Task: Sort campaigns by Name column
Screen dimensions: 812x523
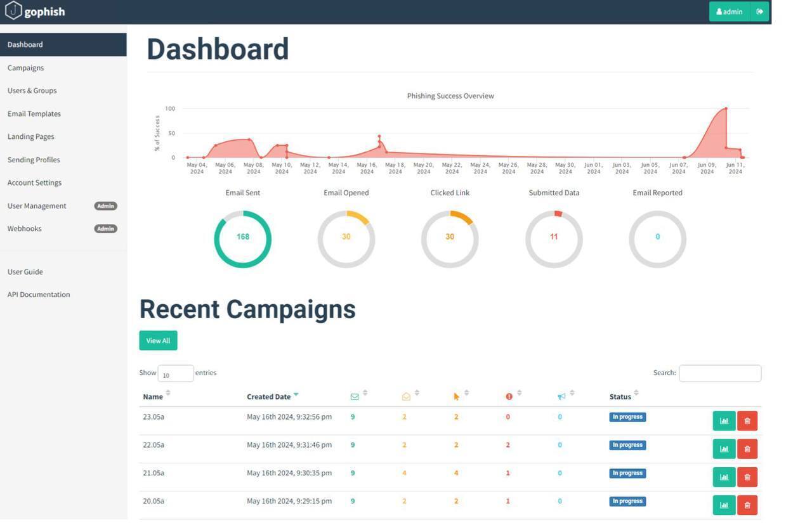Action: pos(153,397)
